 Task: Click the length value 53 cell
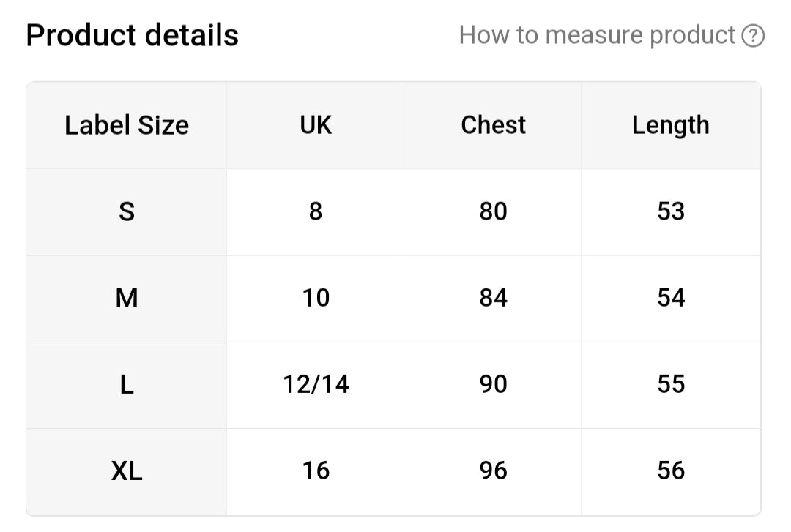tap(671, 211)
